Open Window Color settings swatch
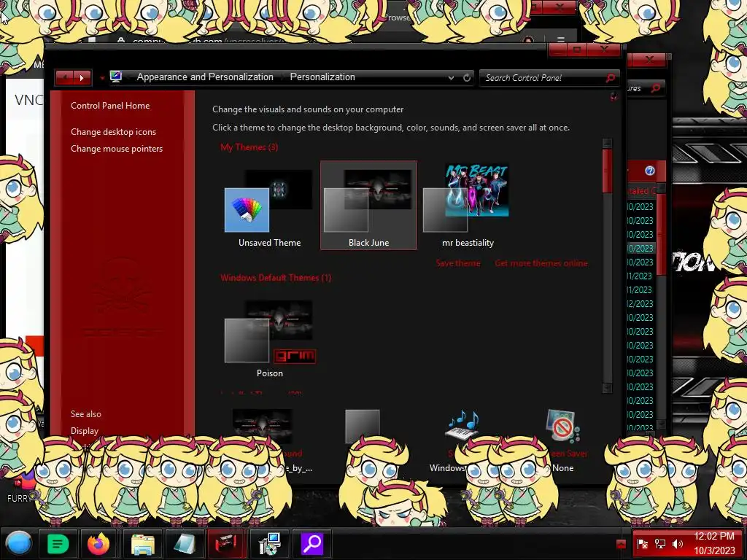The height and width of the screenshot is (560, 747). point(363,425)
